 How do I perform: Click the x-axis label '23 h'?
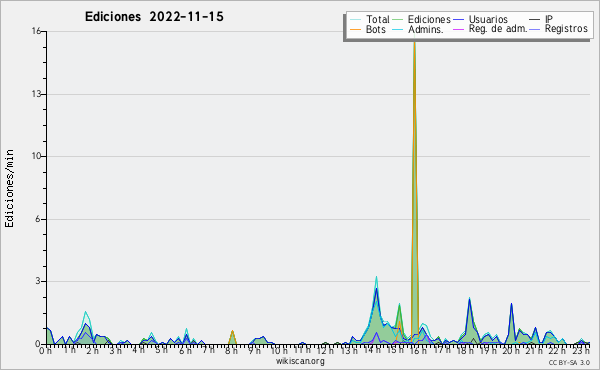coord(580,350)
